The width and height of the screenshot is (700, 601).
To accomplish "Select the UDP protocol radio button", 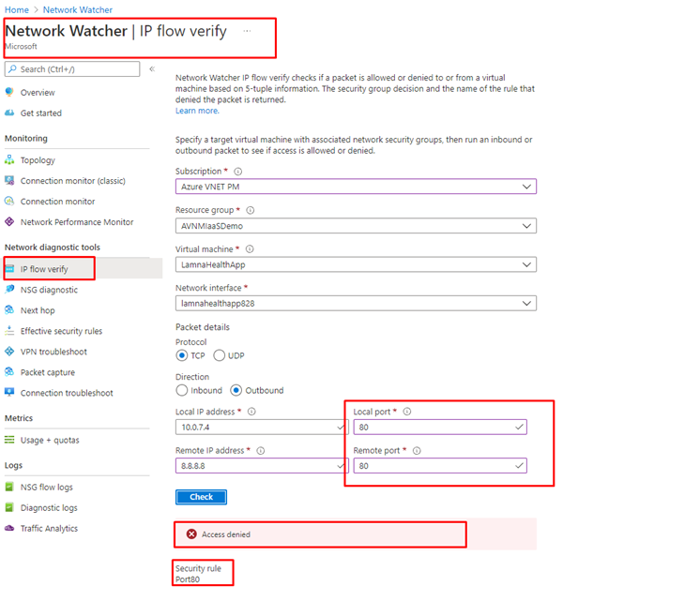I will coord(220,355).
